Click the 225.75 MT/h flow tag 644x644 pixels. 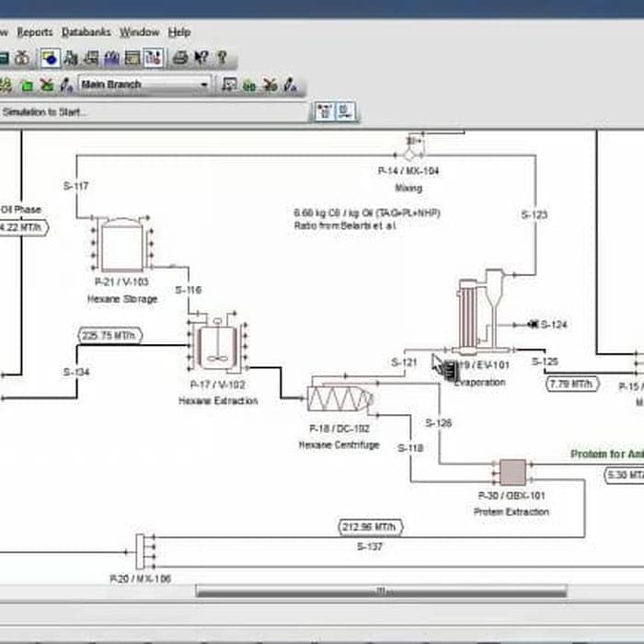109,336
